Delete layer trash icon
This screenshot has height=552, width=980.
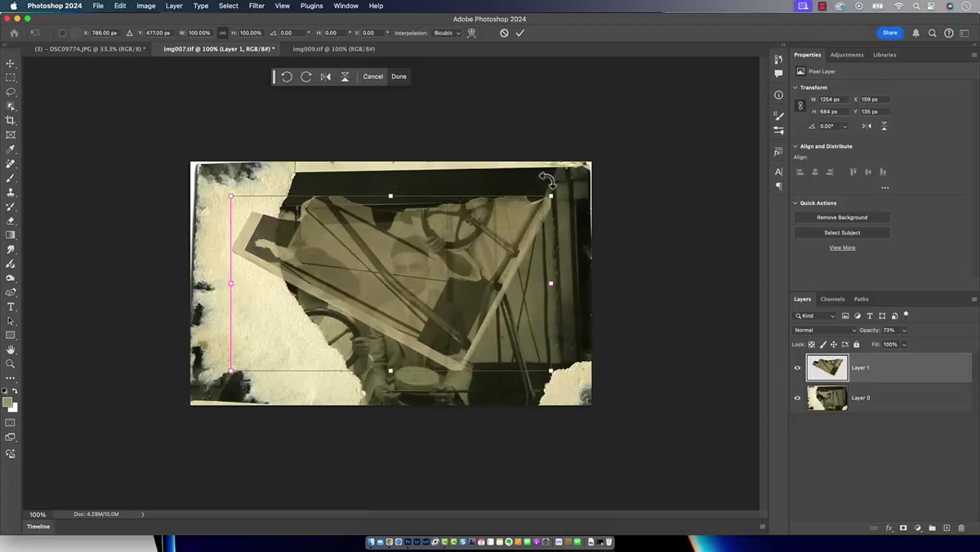tap(961, 528)
